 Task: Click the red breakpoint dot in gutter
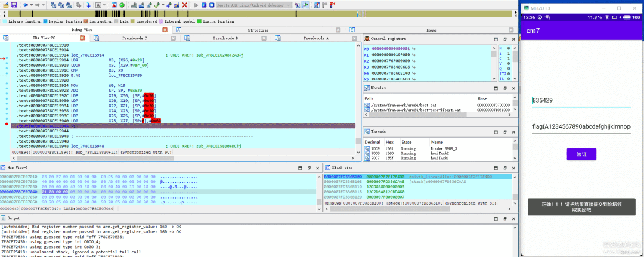pyautogui.click(x=6, y=123)
